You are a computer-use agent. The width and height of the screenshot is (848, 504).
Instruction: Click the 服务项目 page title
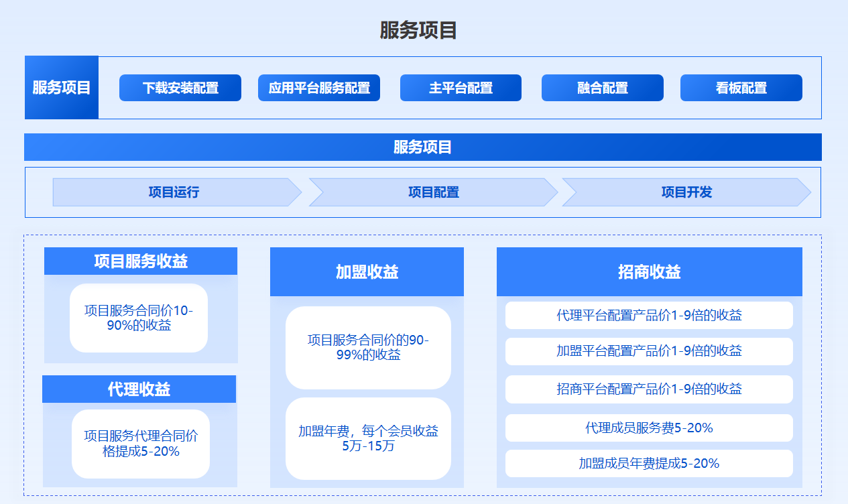(x=418, y=30)
